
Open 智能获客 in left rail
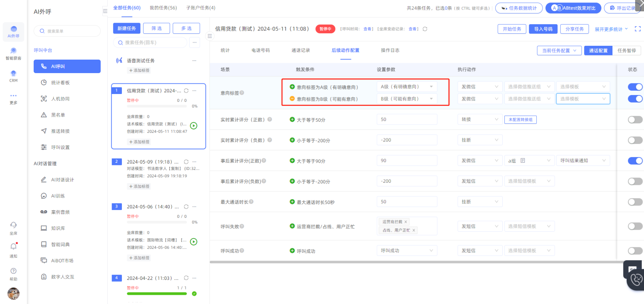click(13, 53)
